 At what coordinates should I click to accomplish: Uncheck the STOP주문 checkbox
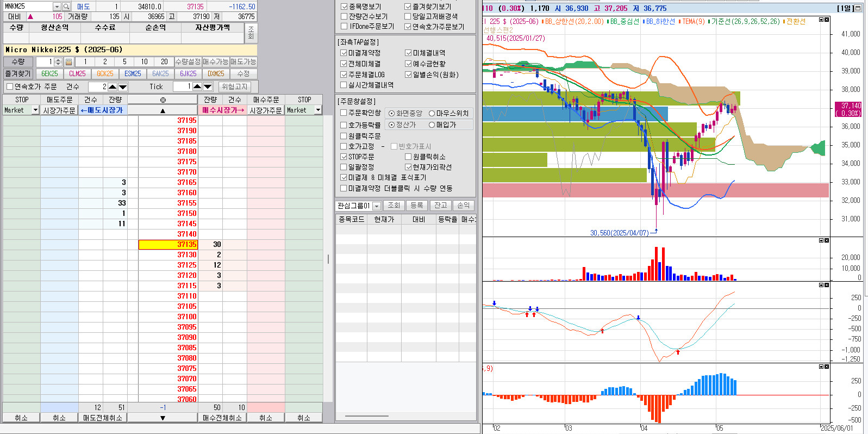pos(344,157)
